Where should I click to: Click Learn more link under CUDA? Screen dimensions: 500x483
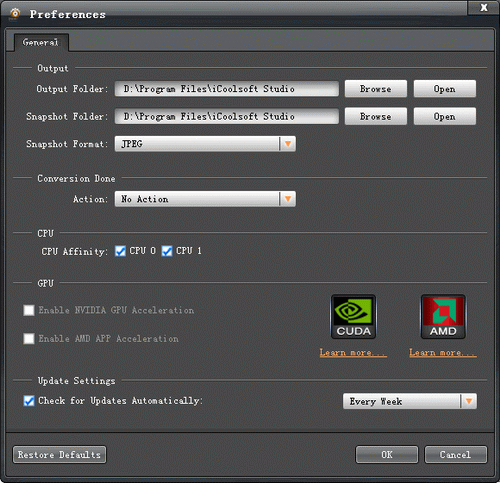353,353
